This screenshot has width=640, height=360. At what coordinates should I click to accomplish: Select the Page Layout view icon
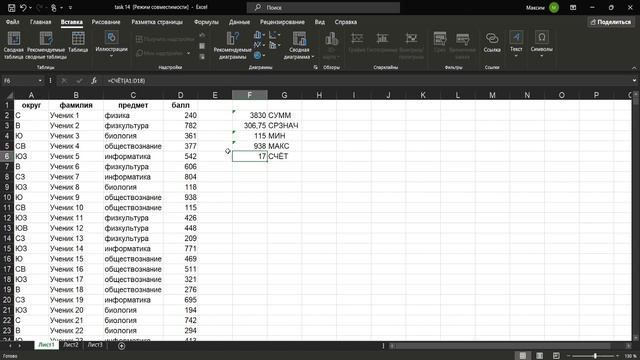click(x=539, y=356)
